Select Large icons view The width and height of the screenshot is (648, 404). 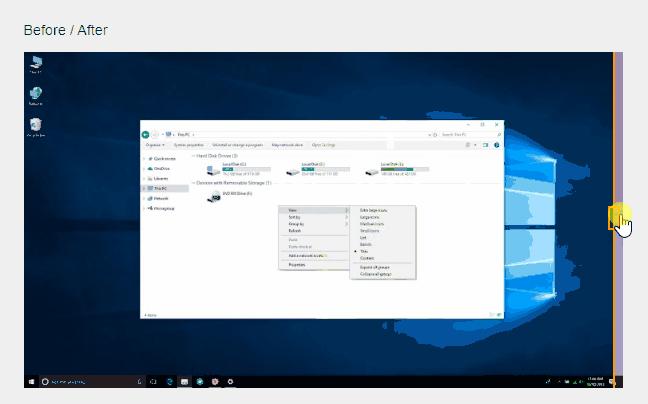(x=383, y=217)
